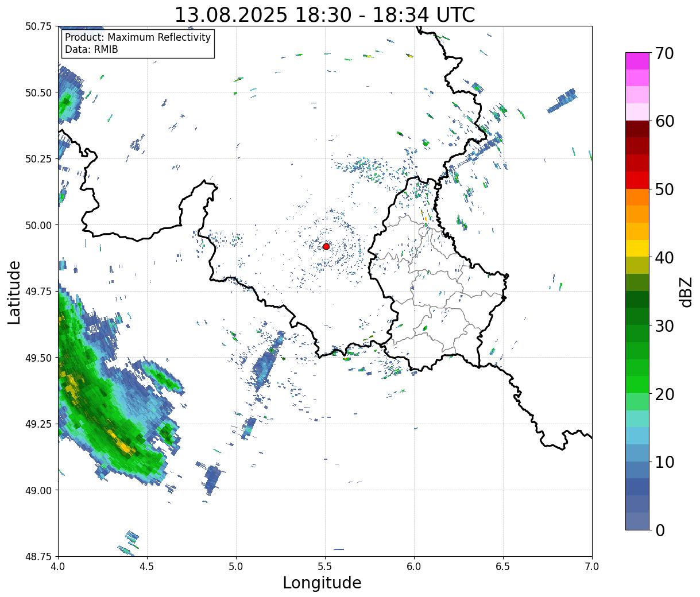The image size is (700, 597).
Task: Click the 'Product: Maximum Reflectivity' text
Action: (x=138, y=37)
